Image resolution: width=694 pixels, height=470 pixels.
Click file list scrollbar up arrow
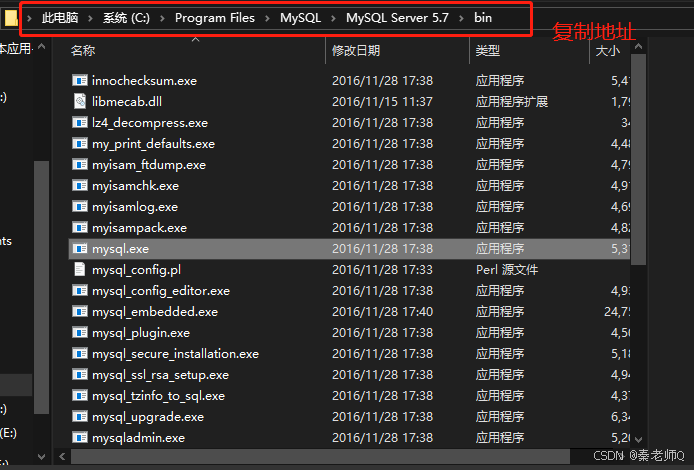[x=638, y=46]
